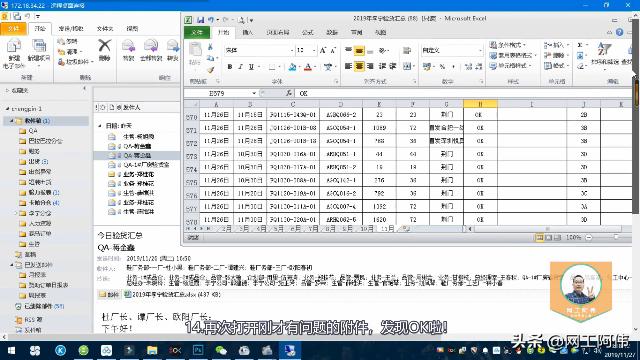Click the decrease decimal icon

[478, 67]
